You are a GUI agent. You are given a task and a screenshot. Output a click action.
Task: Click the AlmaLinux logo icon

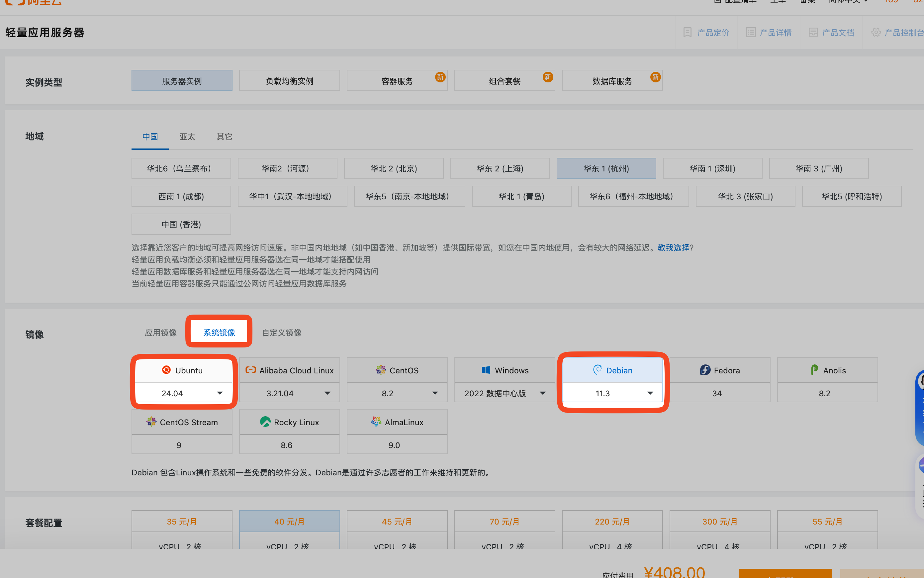tap(376, 422)
